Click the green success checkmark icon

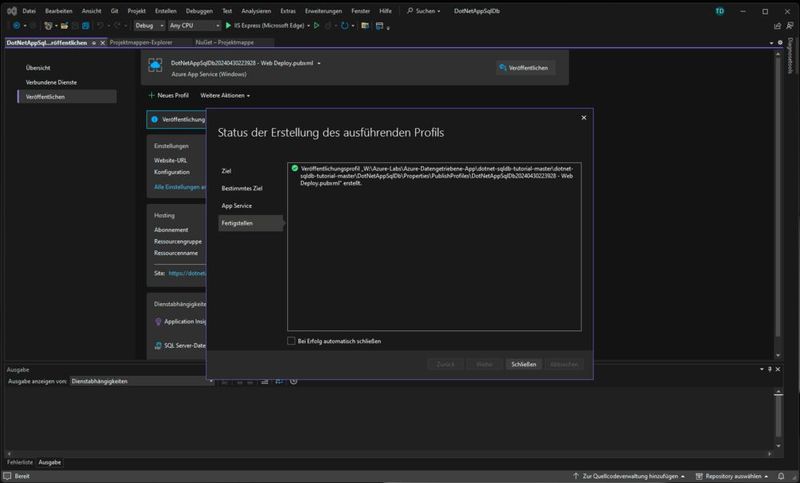tap(294, 168)
